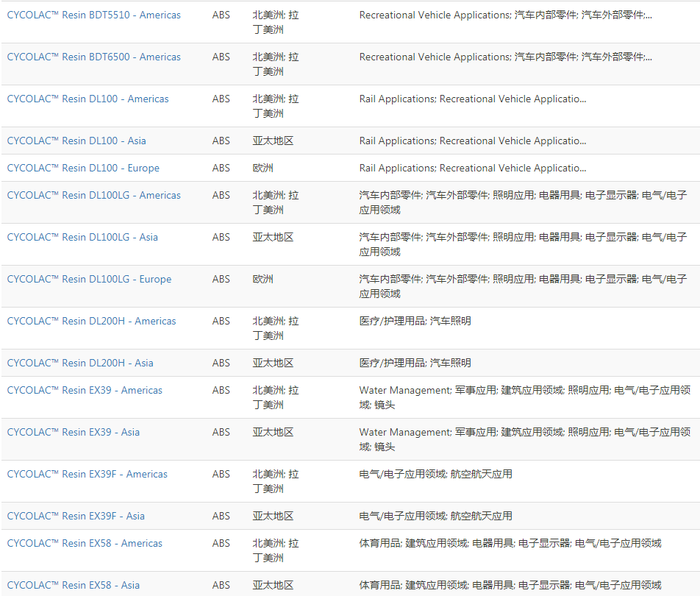The image size is (700, 596).
Task: Click 亚太地区 region in DL100 - Asia row
Action: click(x=273, y=141)
